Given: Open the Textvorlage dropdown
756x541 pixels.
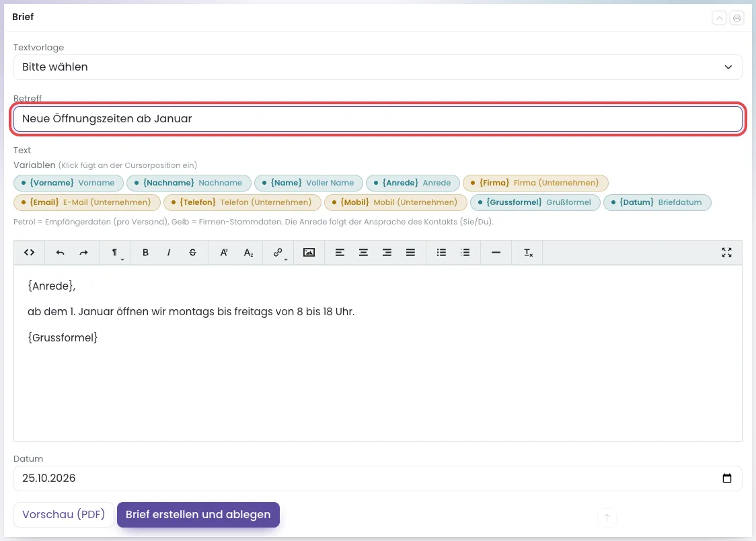Looking at the screenshot, I should coord(377,67).
